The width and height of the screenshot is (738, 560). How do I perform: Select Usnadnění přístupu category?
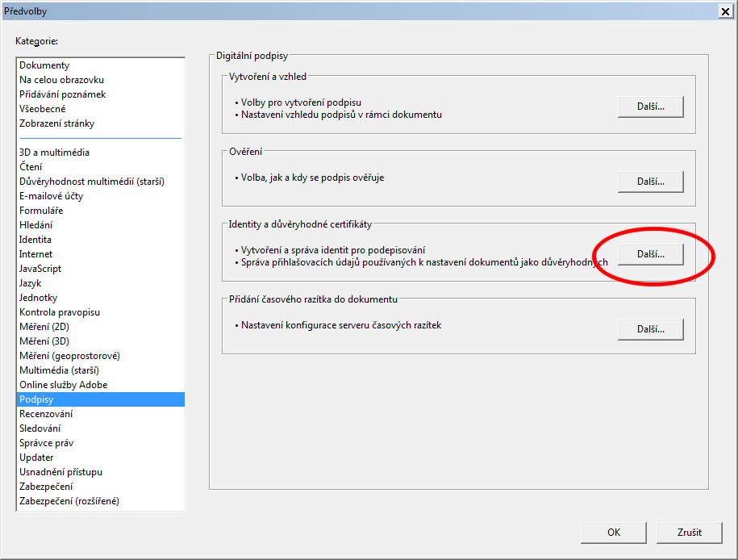60,472
